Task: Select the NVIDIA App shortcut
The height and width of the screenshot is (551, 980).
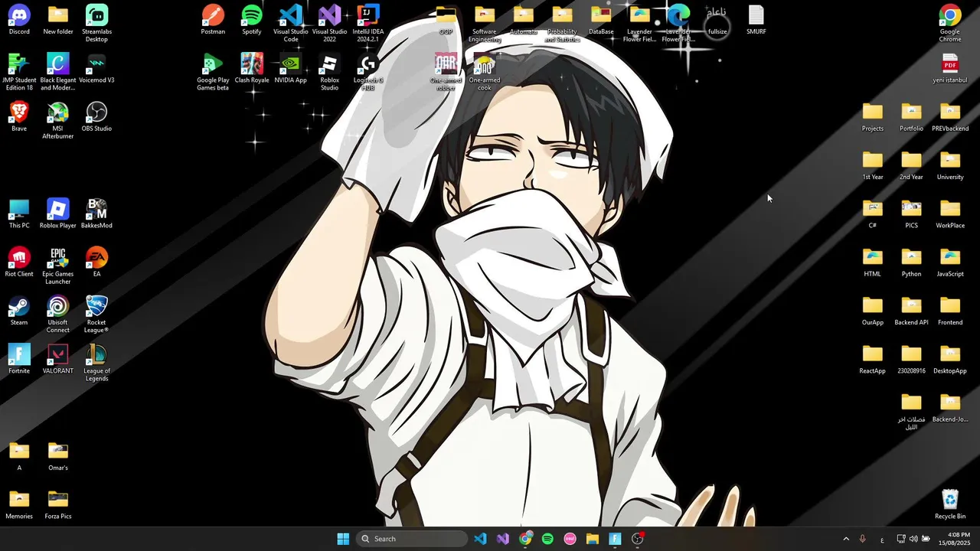Action: pyautogui.click(x=291, y=68)
